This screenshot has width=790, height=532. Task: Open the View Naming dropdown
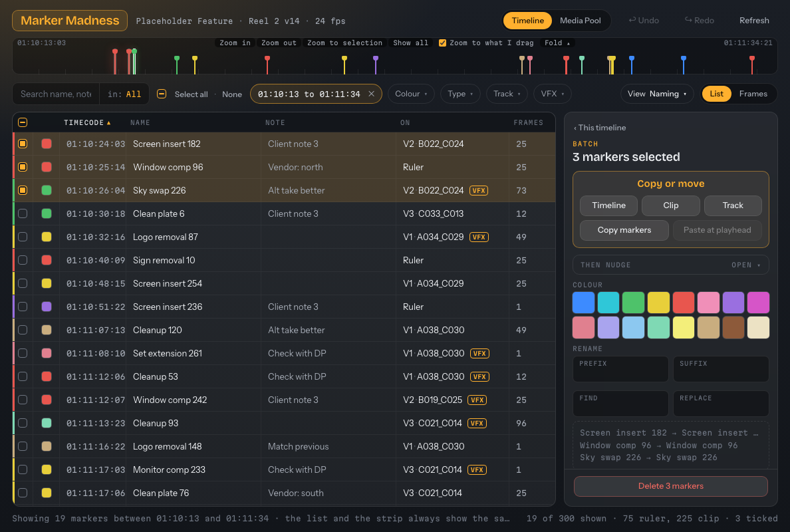(657, 94)
